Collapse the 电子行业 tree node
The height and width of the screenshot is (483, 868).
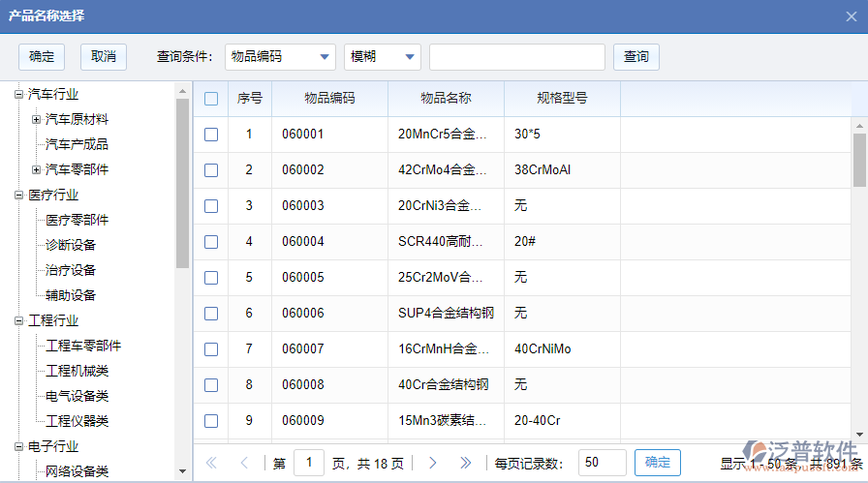(x=18, y=446)
